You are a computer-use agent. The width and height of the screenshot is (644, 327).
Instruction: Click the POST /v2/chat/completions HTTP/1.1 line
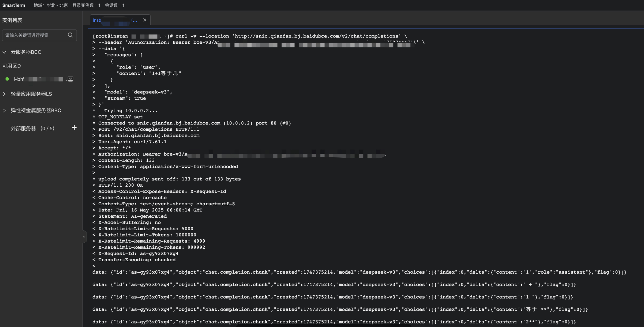pyautogui.click(x=146, y=129)
